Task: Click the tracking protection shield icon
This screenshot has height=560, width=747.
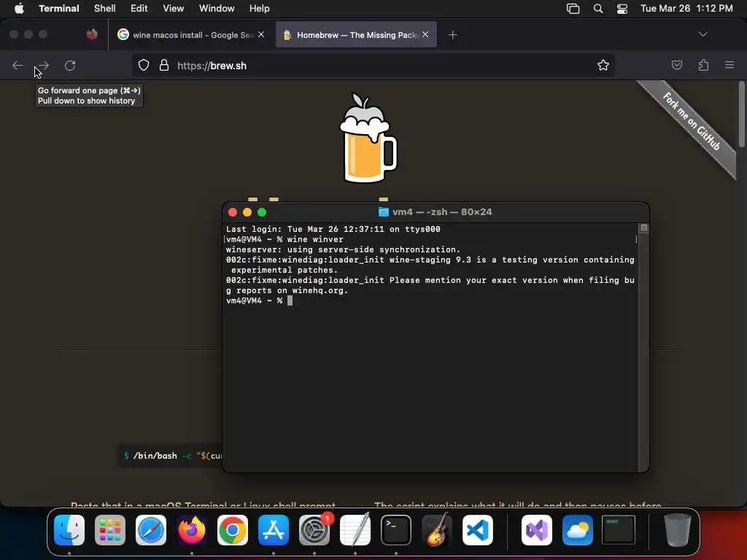Action: point(144,65)
